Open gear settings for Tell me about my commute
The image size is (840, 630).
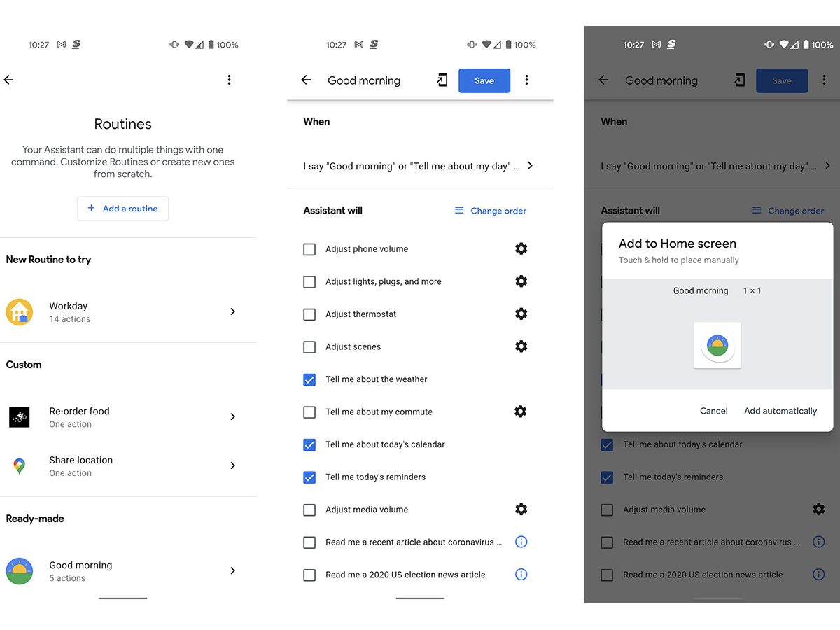tap(520, 412)
